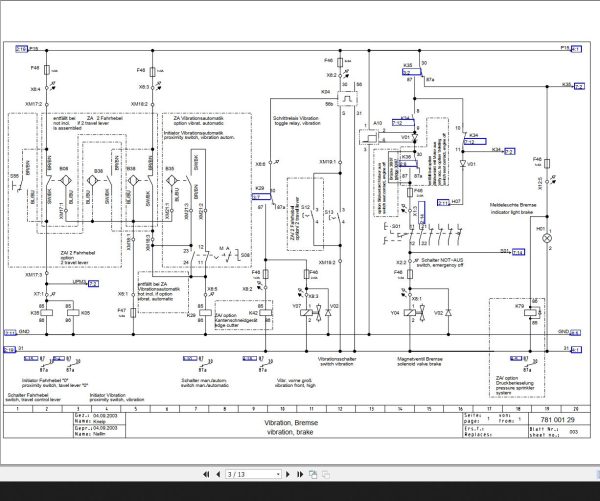The image size is (600, 501).
Task: Click the 'Vibrationsschalter' caption
Action: click(337, 359)
